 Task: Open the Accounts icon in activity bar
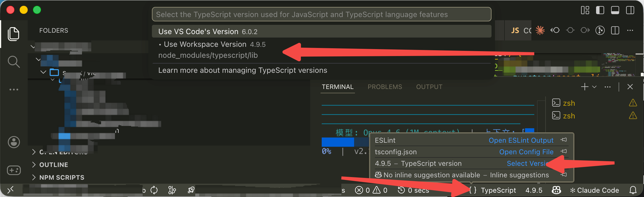(x=14, y=142)
